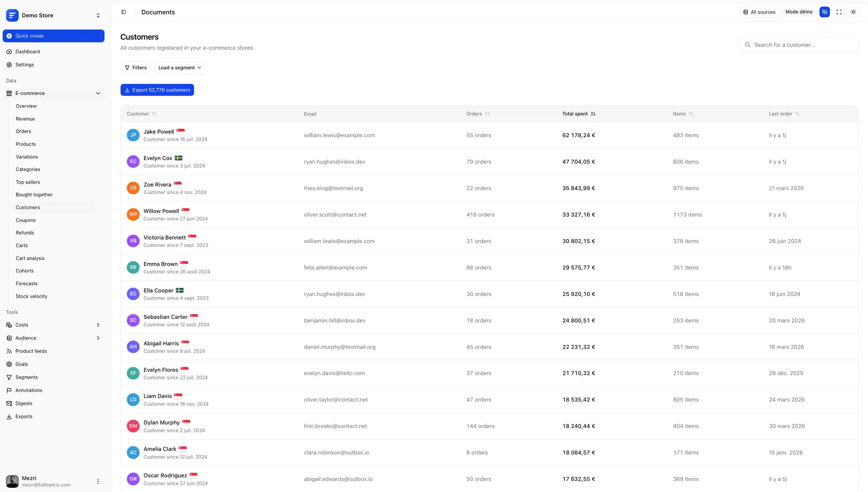Toggle Total spent sort order icon
Image resolution: width=868 pixels, height=492 pixels.
593,114
